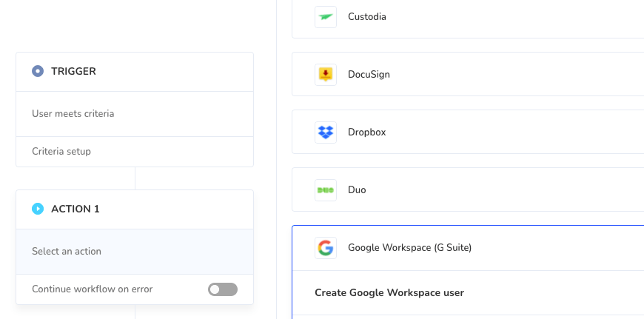Enable Continue workflow on error toggle
The image size is (644, 319).
[x=223, y=289]
